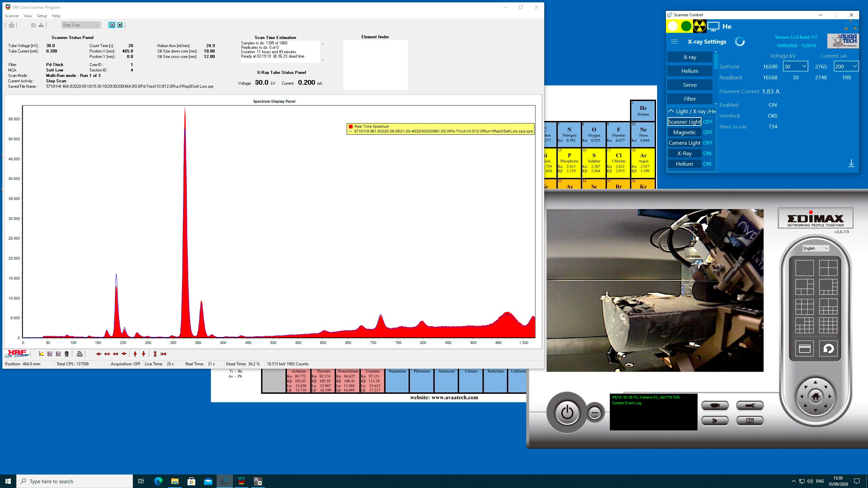
Task: Click the trash can icon below spectrum
Action: 67,354
